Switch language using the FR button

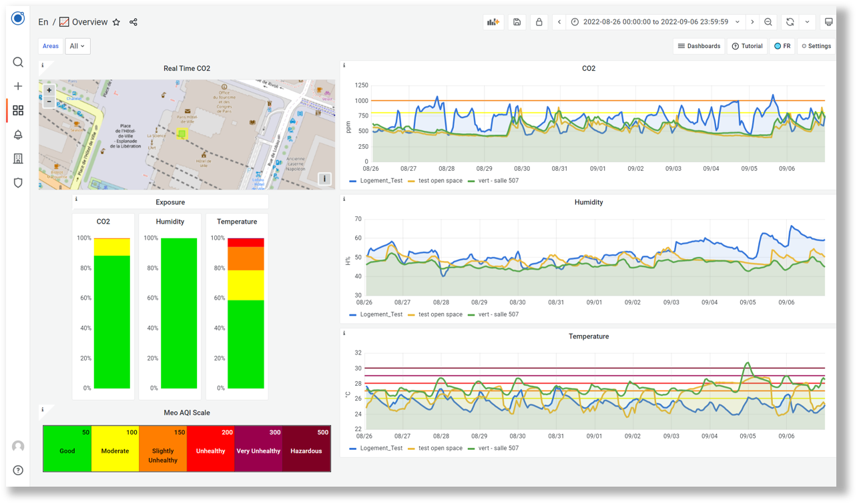coord(782,46)
